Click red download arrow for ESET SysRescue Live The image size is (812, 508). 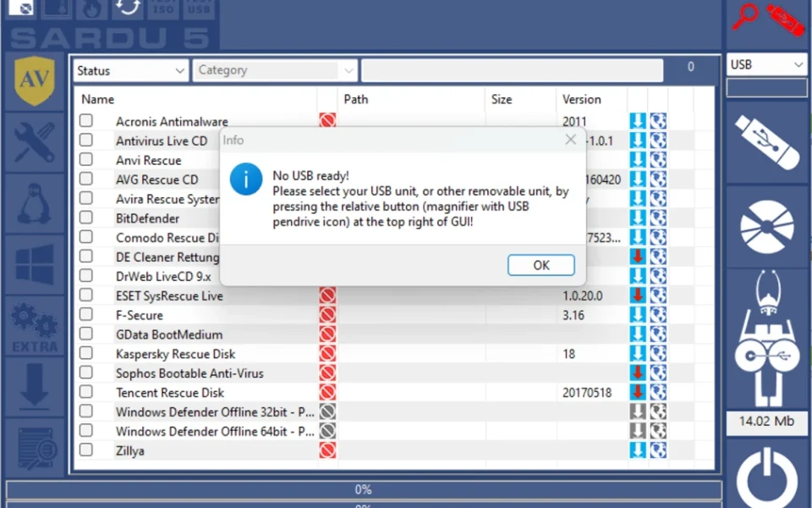638,295
